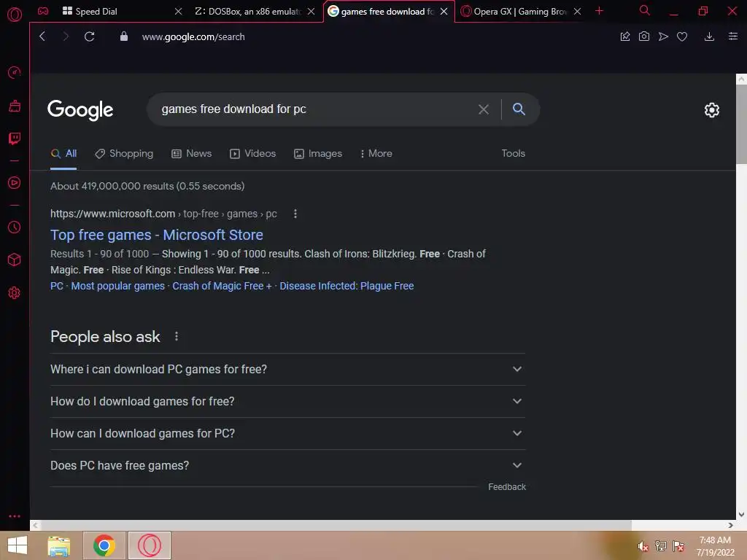Click the Feedback link
Image resolution: width=747 pixels, height=560 pixels.
coord(507,486)
